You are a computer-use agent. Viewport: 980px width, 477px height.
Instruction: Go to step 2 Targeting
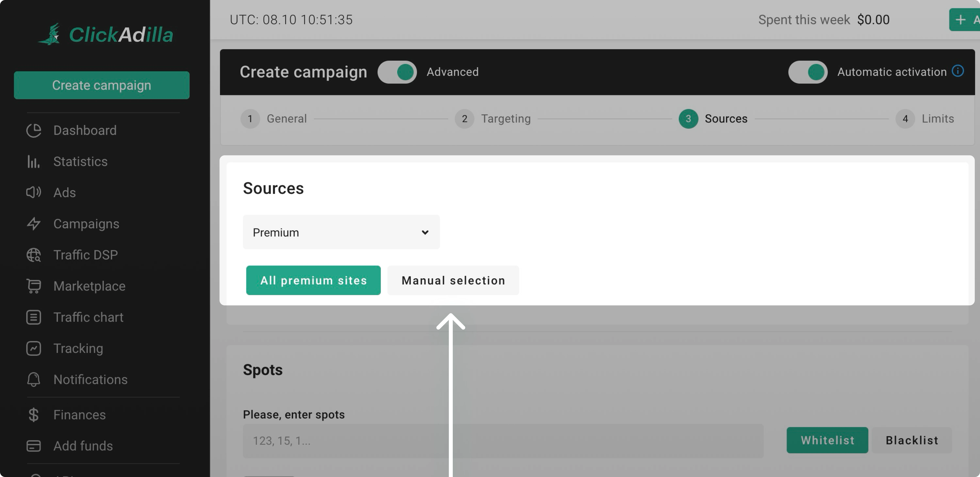493,119
